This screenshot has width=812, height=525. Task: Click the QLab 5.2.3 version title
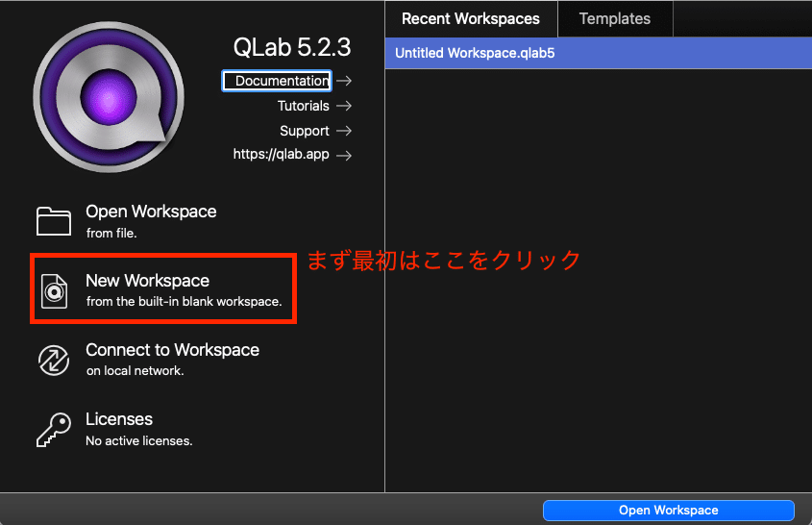click(292, 47)
